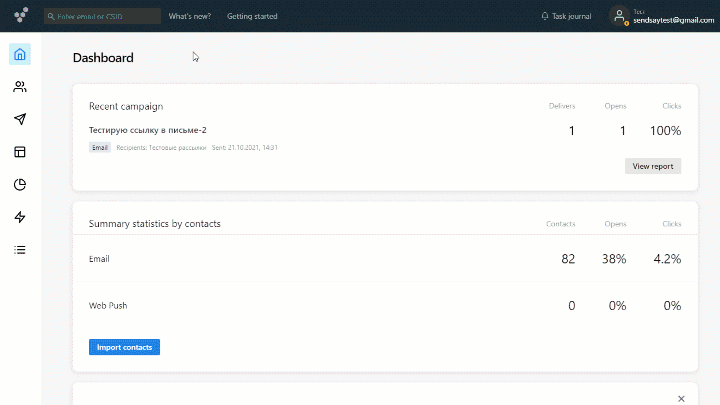Open Automation via lightning bolt icon

20,217
